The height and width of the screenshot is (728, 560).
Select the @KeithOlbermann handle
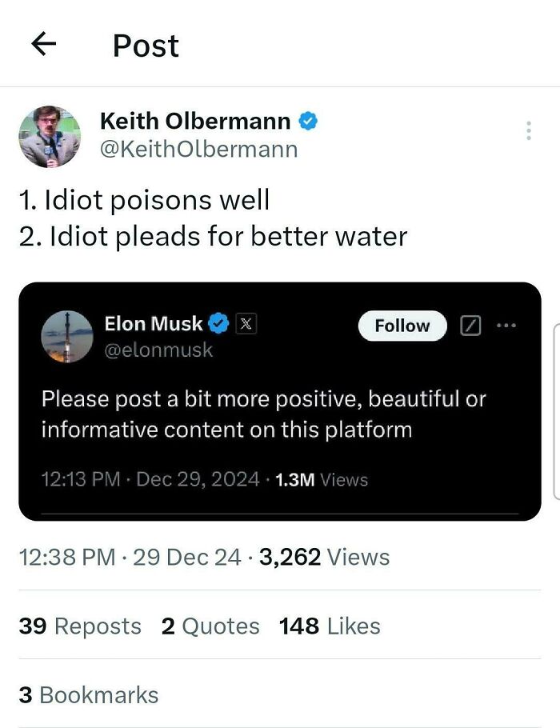199,149
